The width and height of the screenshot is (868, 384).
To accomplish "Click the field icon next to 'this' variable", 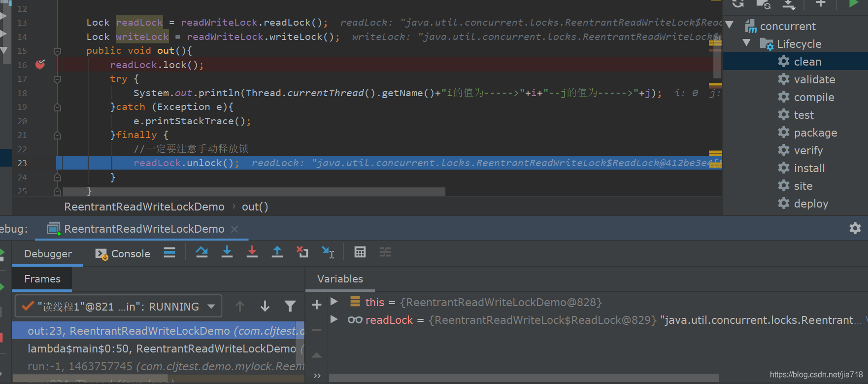I will (355, 301).
